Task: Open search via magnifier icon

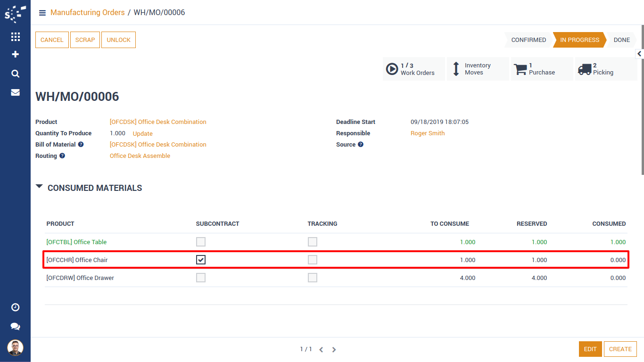Action: coord(15,74)
